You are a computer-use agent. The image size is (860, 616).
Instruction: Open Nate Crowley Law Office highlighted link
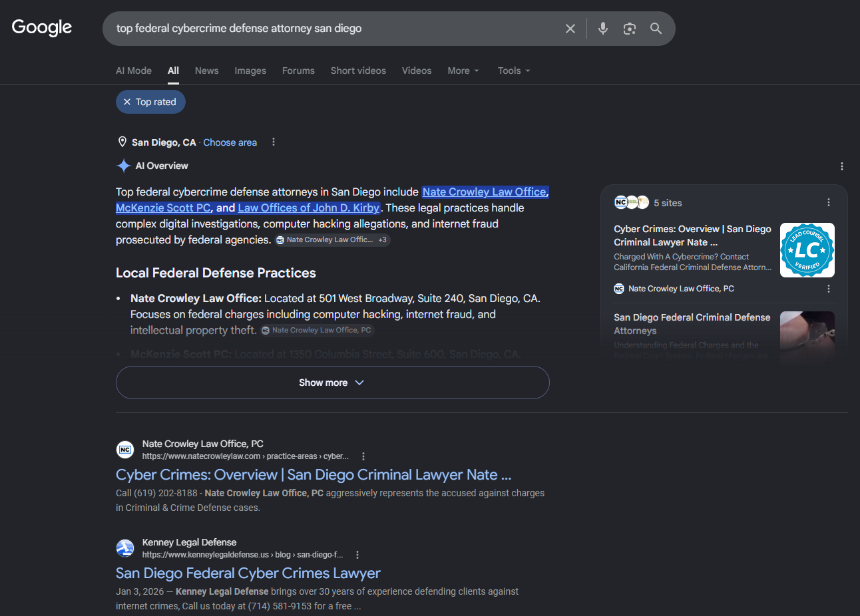click(x=485, y=192)
